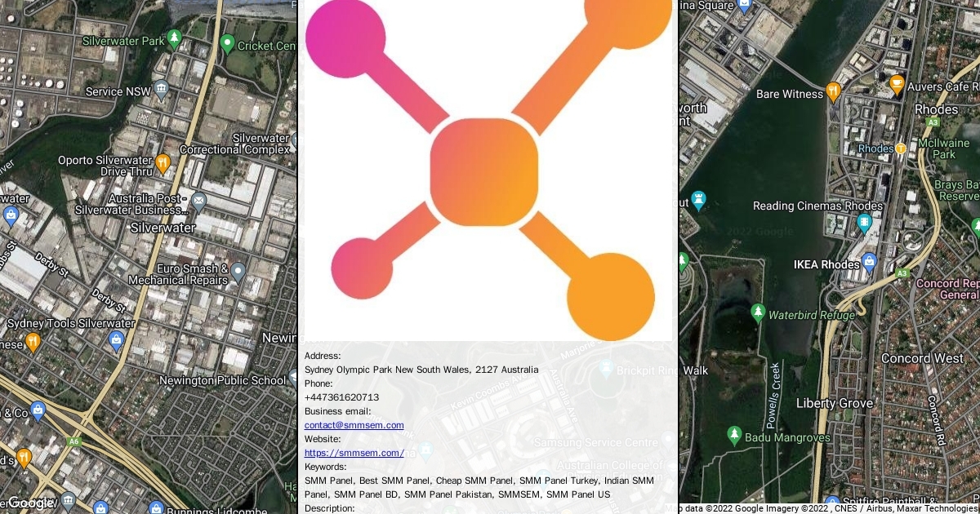The height and width of the screenshot is (514, 980).
Task: Open the Bare Witness restaurant marker
Action: [833, 91]
